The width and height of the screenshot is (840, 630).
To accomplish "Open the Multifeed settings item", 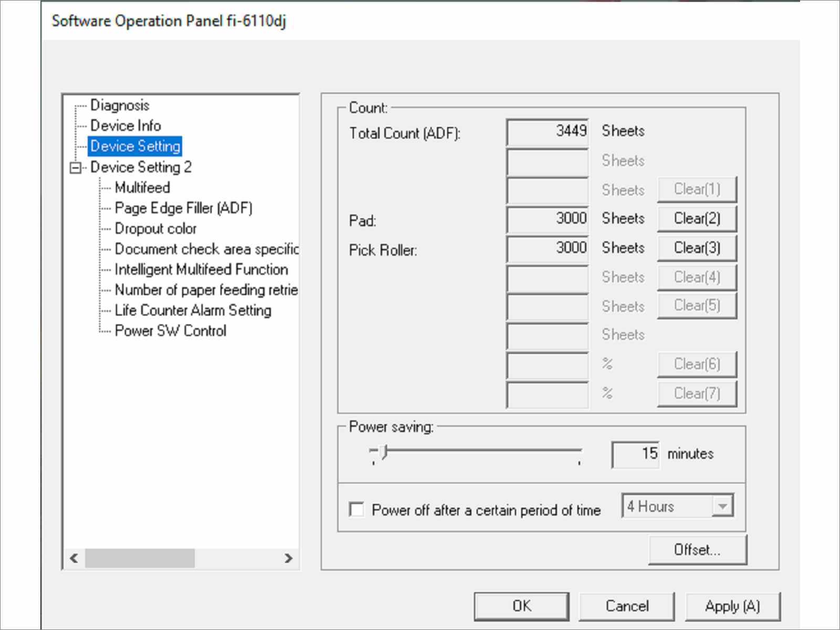I will pos(142,187).
